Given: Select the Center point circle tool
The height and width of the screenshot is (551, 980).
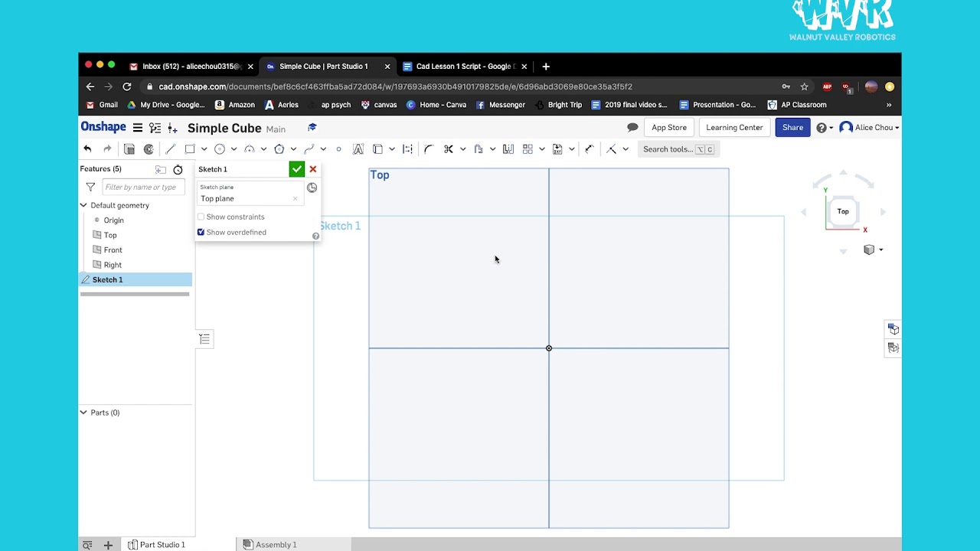Looking at the screenshot, I should tap(220, 149).
